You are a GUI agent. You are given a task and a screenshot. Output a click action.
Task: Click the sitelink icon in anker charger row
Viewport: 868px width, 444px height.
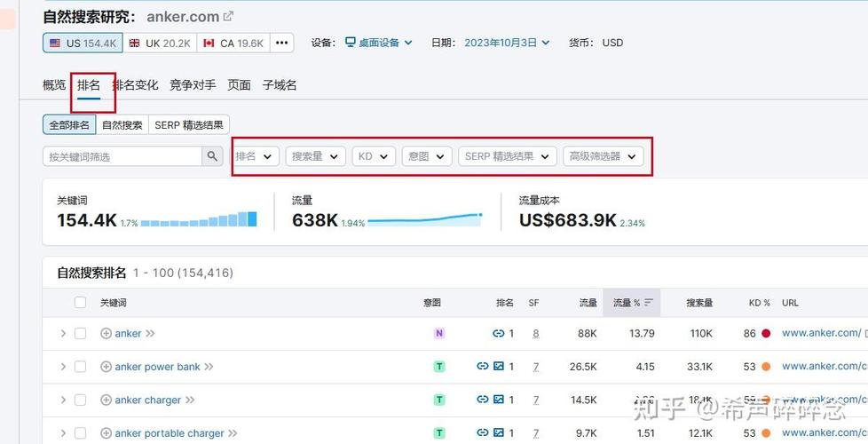(483, 400)
